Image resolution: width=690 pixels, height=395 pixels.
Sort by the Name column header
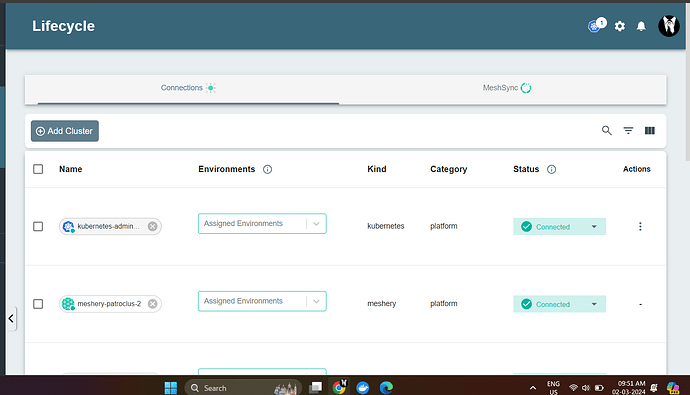(71, 169)
